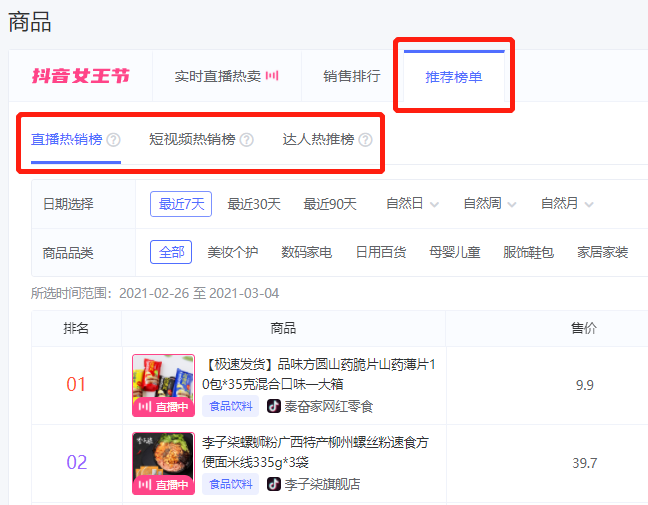Filter by 服饰鞋包 category
This screenshot has height=505, width=648.
click(x=528, y=252)
